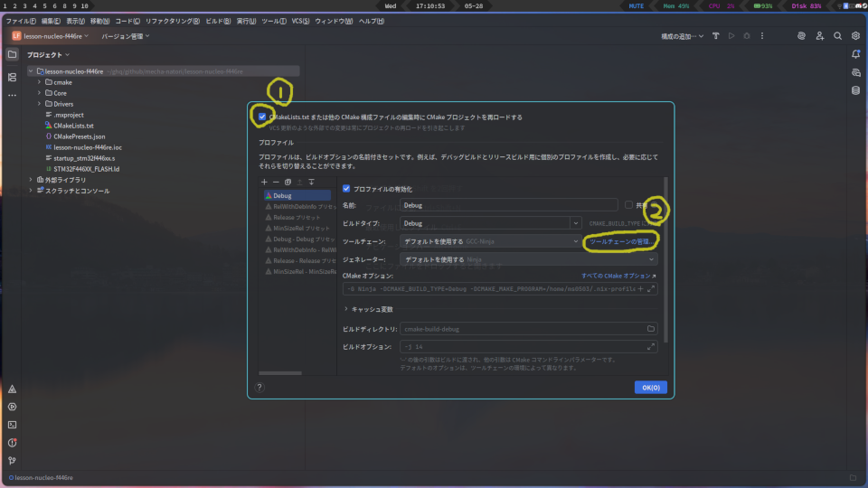Click the Run triangle icon in toolbar
The image size is (868, 488).
[731, 36]
